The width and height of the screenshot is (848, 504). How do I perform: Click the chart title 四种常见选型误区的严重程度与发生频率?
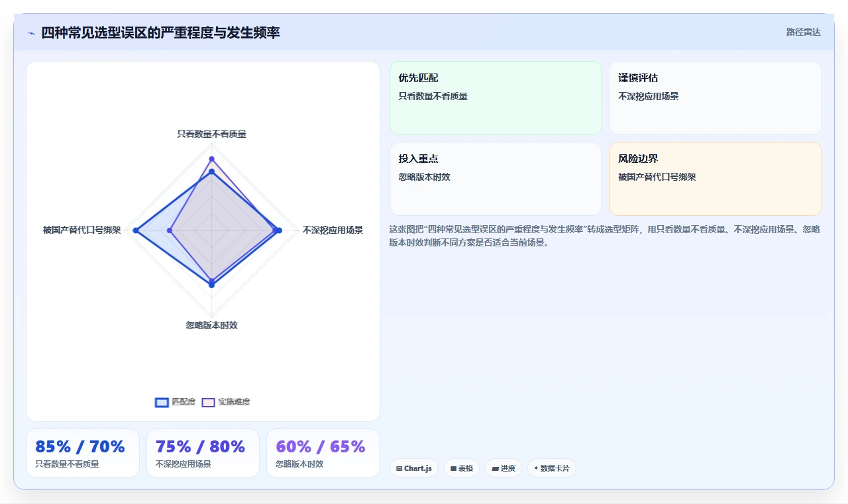(x=160, y=32)
